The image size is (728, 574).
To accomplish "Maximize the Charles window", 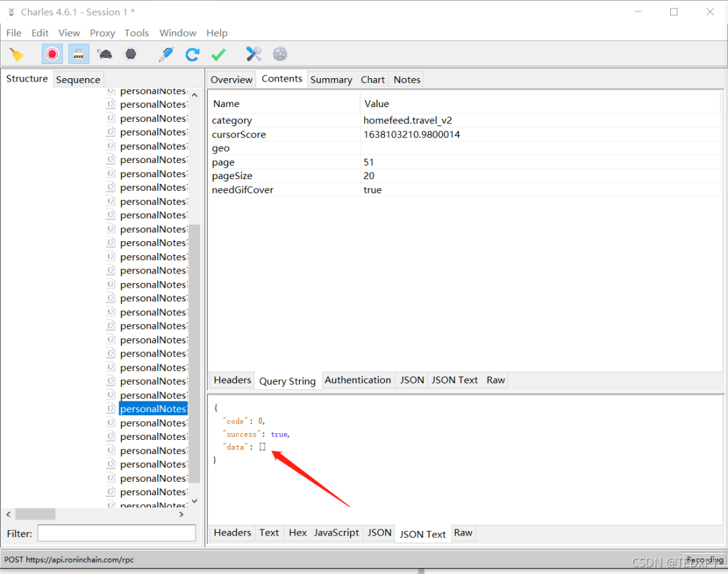I will coord(673,12).
